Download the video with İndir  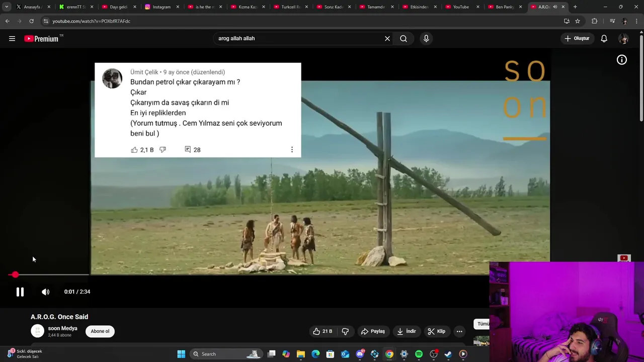(x=407, y=331)
